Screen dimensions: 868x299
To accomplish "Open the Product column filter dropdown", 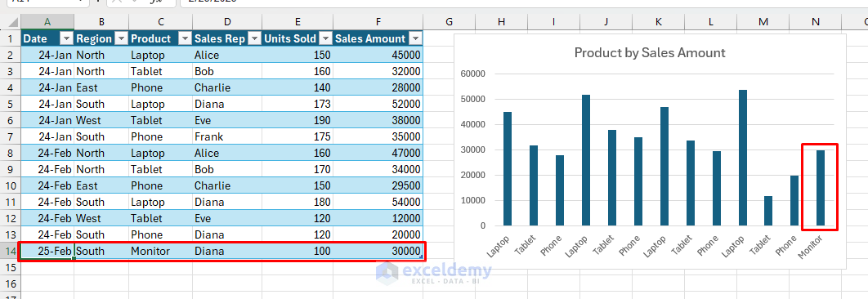I will [185, 38].
